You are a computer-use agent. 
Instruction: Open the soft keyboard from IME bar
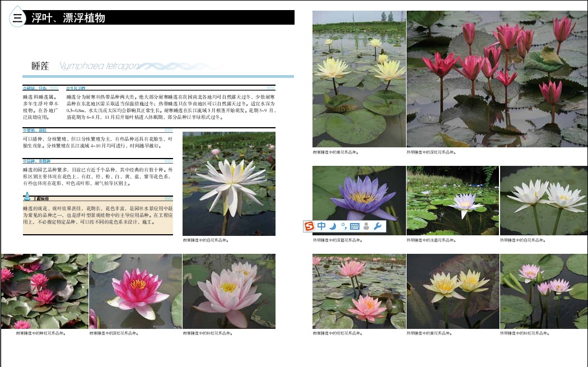354,226
